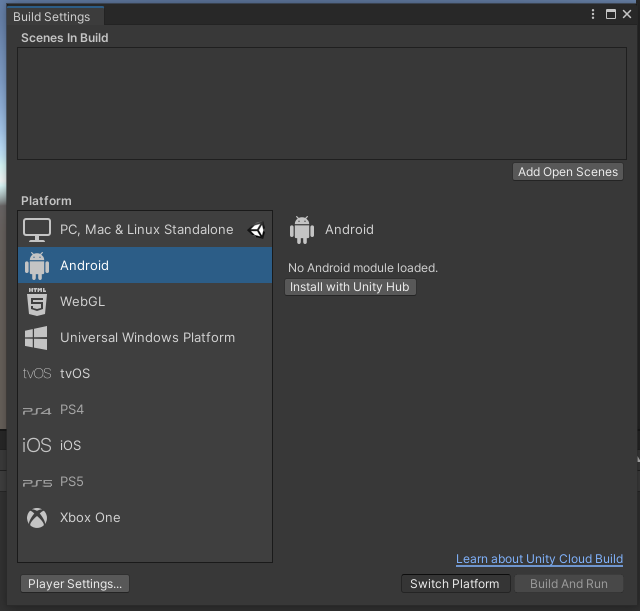The height and width of the screenshot is (611, 640).
Task: Select Universal Windows Platform
Action: click(x=145, y=338)
